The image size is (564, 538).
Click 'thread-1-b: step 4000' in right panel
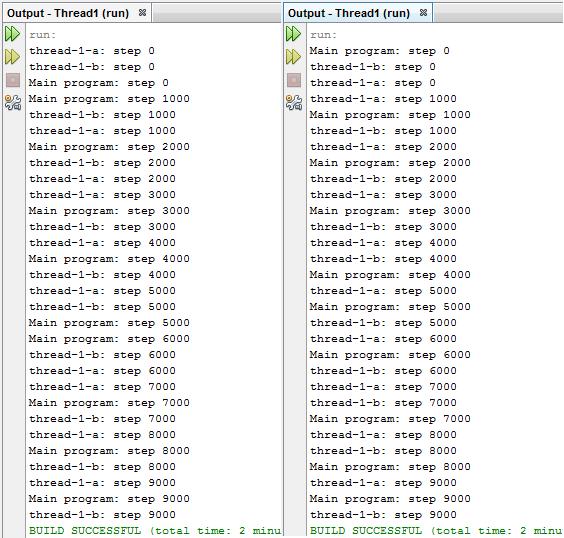(383, 259)
